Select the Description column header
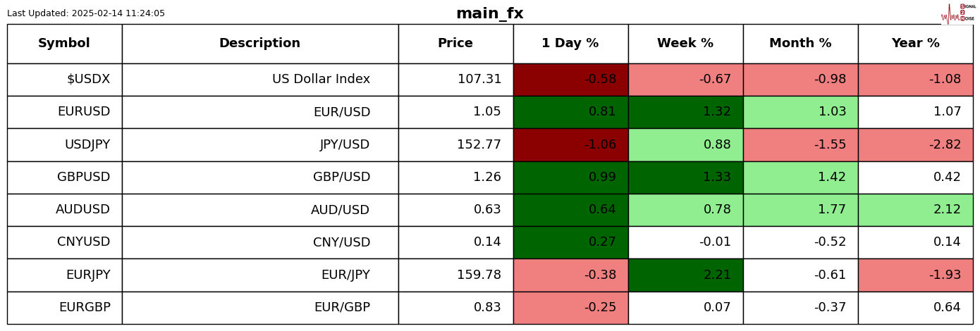 pos(259,44)
